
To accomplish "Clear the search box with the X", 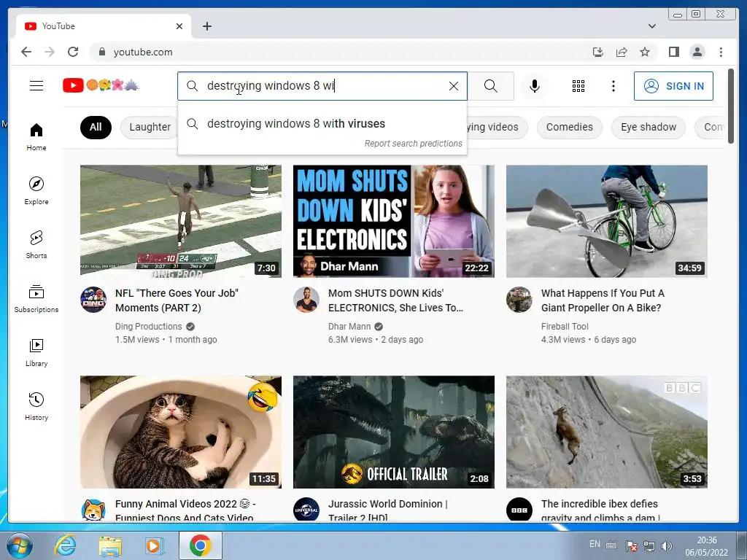I will tap(454, 86).
